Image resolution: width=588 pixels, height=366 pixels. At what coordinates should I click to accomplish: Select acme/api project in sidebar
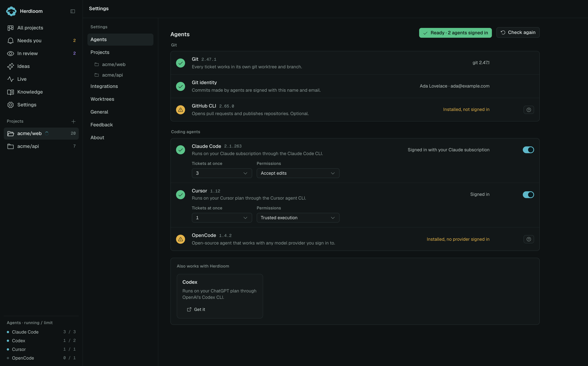(x=41, y=146)
